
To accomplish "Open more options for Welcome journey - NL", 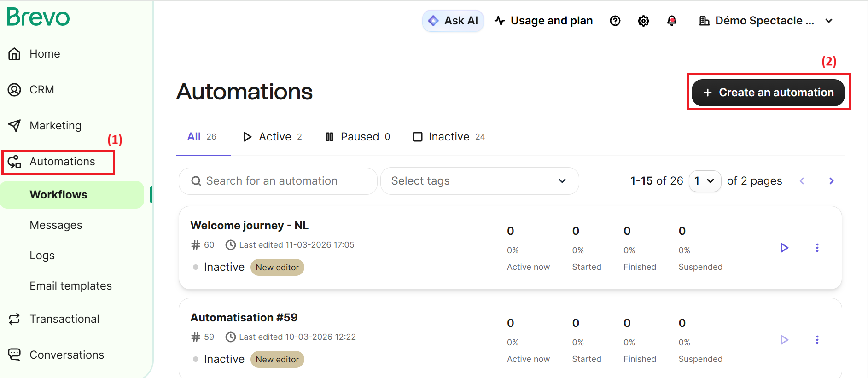I will pyautogui.click(x=817, y=248).
